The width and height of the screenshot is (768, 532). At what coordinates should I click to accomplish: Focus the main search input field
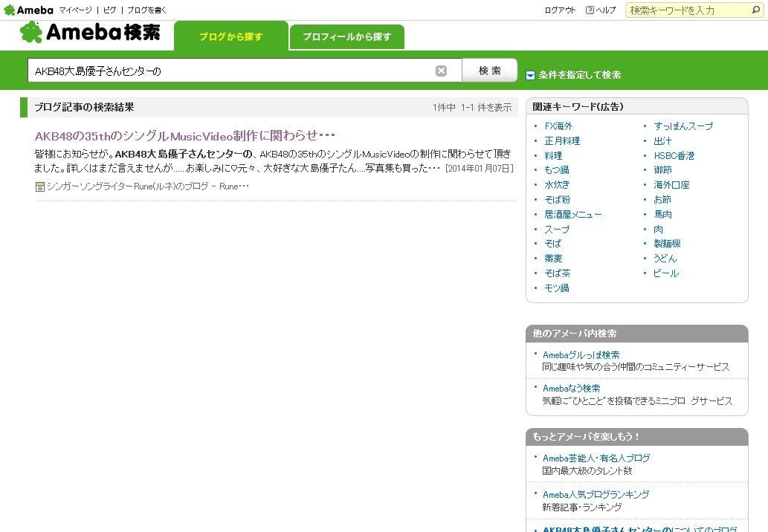tap(245, 71)
